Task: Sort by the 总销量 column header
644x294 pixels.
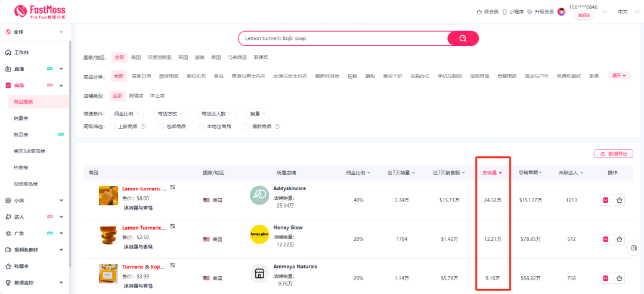Action: click(492, 173)
